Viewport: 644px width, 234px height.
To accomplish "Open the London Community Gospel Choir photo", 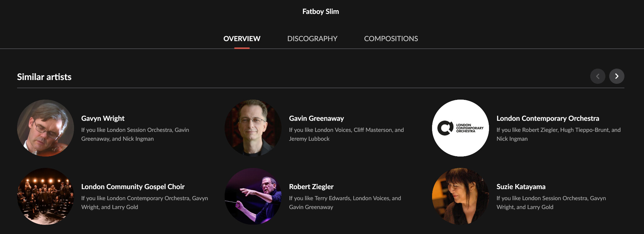I will [x=46, y=196].
